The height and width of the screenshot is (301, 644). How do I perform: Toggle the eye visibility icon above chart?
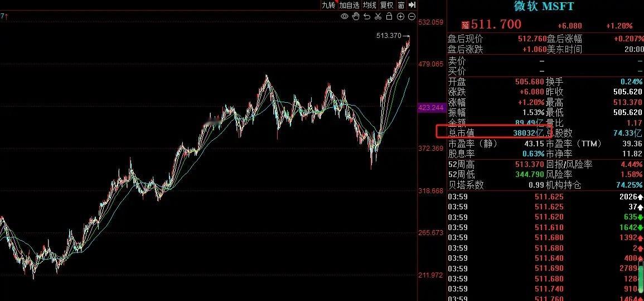(x=345, y=16)
